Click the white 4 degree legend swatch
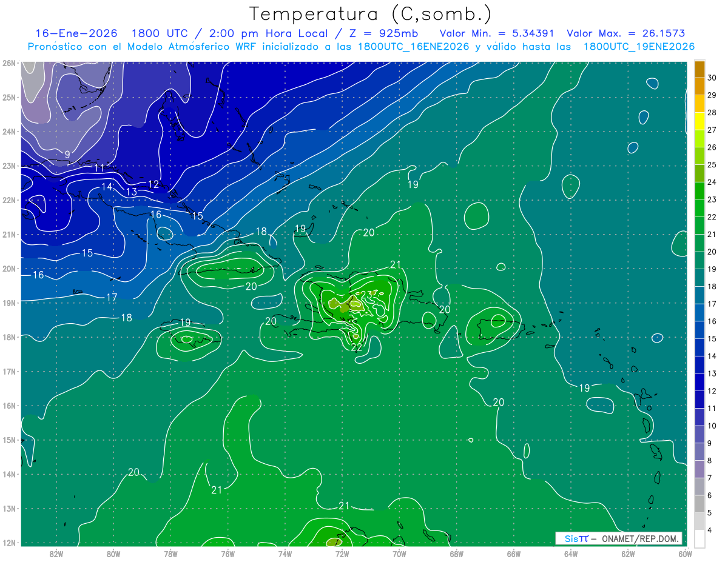This screenshot has height=562, width=728. pos(699,539)
